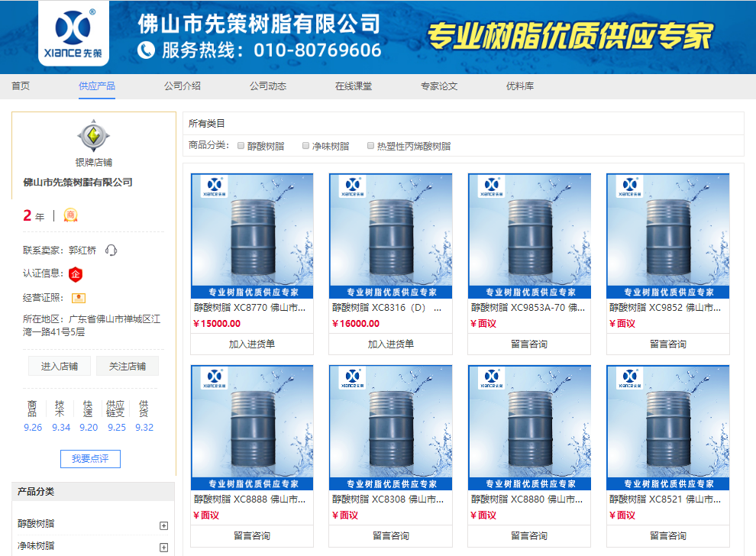
Task: Click the header company name 佛山市先策树脂有限公司
Action: click(x=259, y=24)
